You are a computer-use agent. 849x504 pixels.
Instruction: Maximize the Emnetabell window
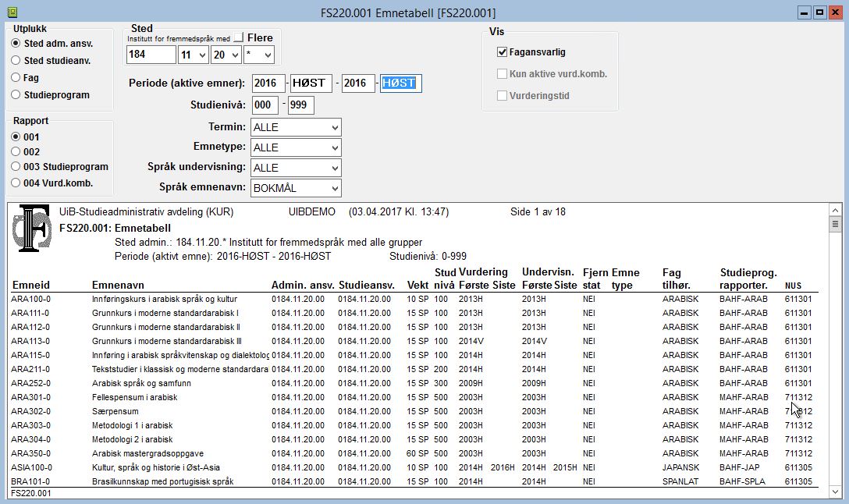[x=820, y=12]
